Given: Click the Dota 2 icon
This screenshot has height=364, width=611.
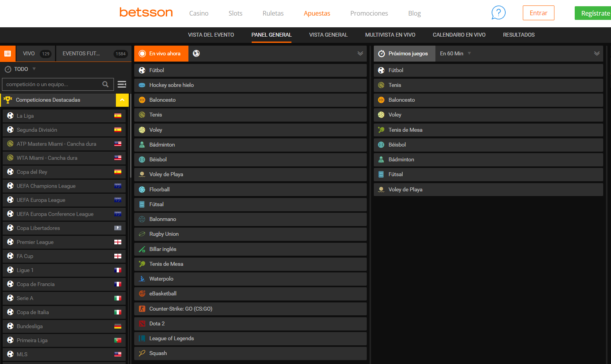Looking at the screenshot, I should click(x=142, y=323).
